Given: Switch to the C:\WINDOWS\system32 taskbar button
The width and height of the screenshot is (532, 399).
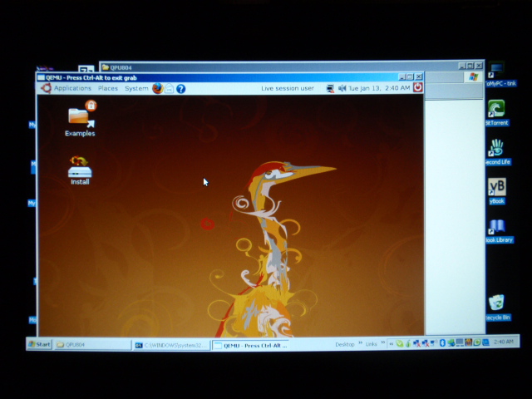Looking at the screenshot, I should 171,346.
